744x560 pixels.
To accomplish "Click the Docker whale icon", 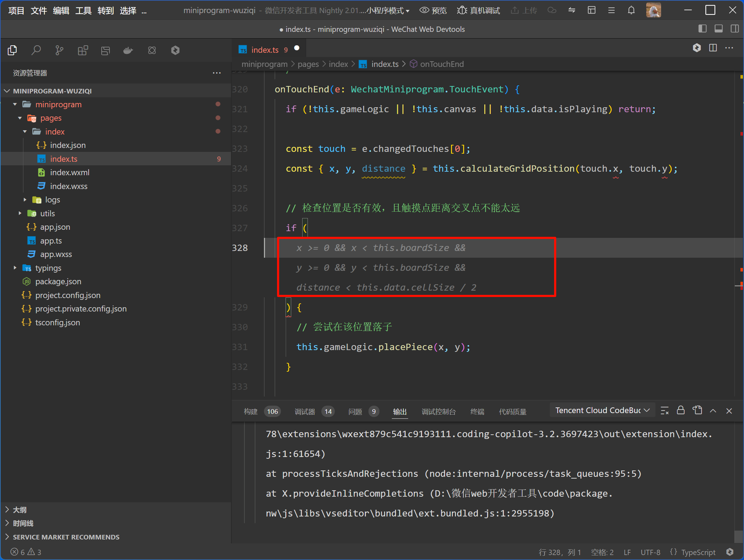I will [x=128, y=50].
